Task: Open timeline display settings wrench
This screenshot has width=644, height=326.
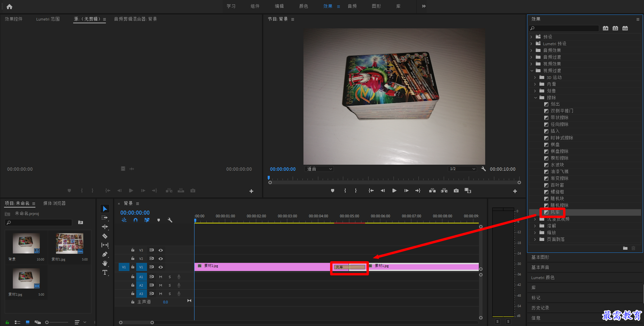Action: tap(170, 220)
